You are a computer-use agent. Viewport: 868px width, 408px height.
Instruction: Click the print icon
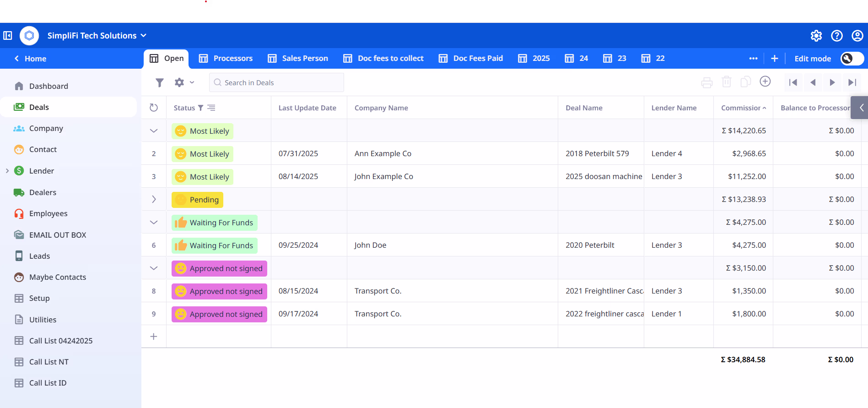pyautogui.click(x=707, y=82)
